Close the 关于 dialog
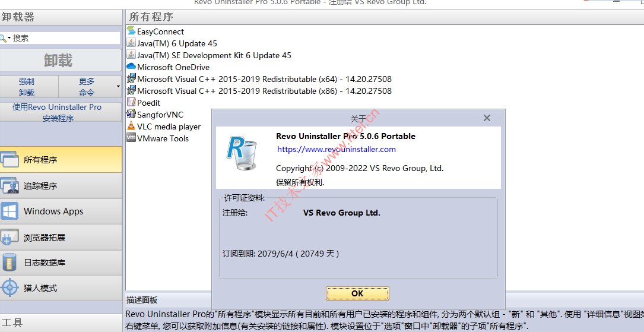The width and height of the screenshot is (644, 332). point(487,118)
